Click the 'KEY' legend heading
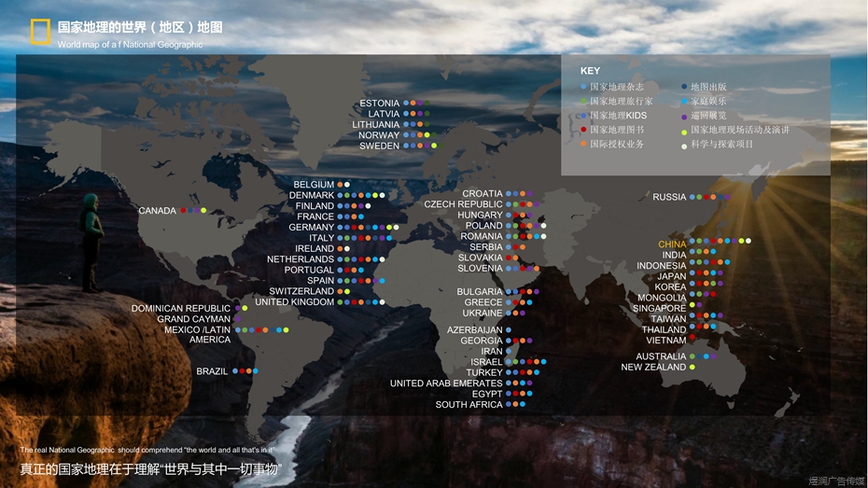This screenshot has width=868, height=488. (x=590, y=71)
